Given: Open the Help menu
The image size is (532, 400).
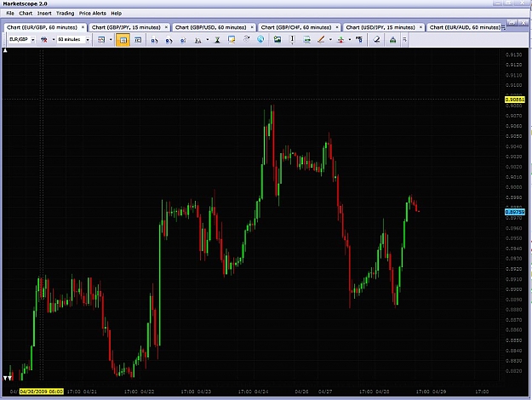Looking at the screenshot, I should coord(116,14).
